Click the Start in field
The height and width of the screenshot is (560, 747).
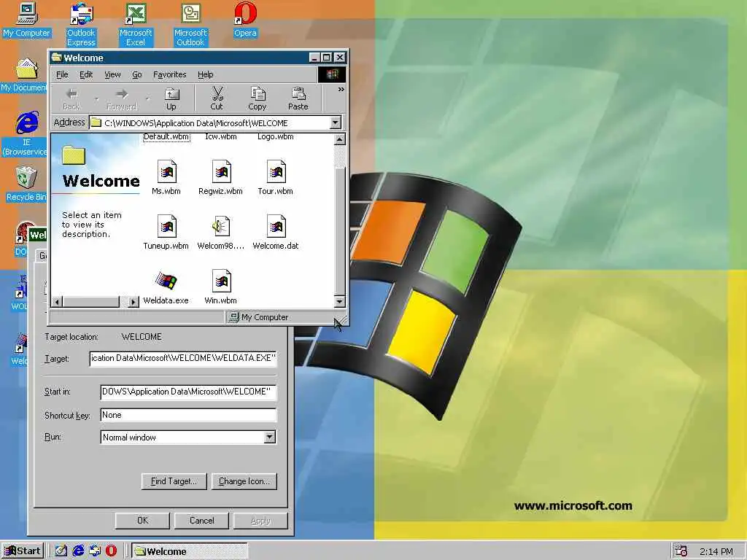click(188, 392)
